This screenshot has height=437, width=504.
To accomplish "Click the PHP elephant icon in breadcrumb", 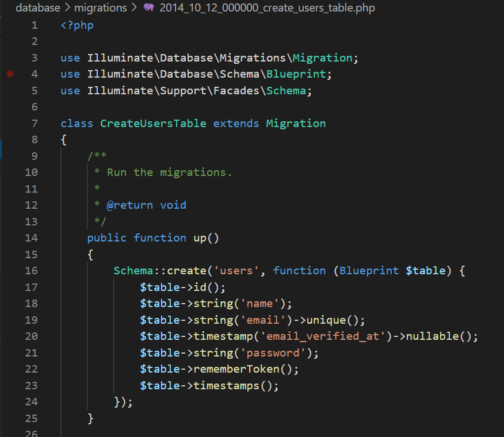I will pos(148,8).
